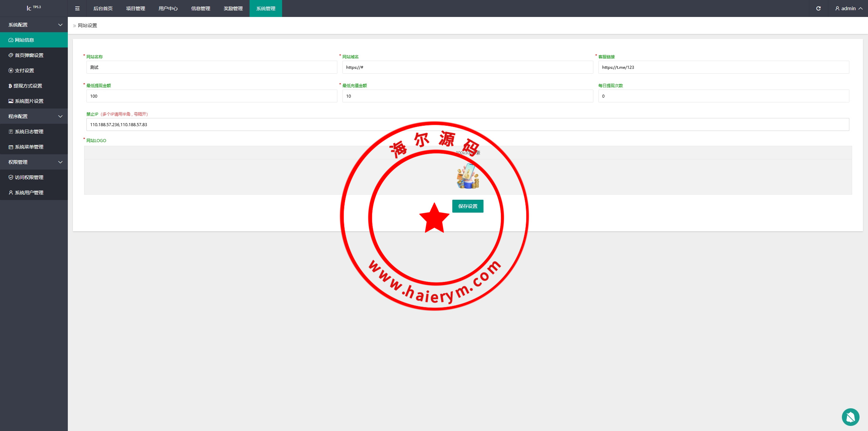Image resolution: width=868 pixels, height=431 pixels.
Task: Collapse the 权限管理 sidebar group
Action: 34,162
